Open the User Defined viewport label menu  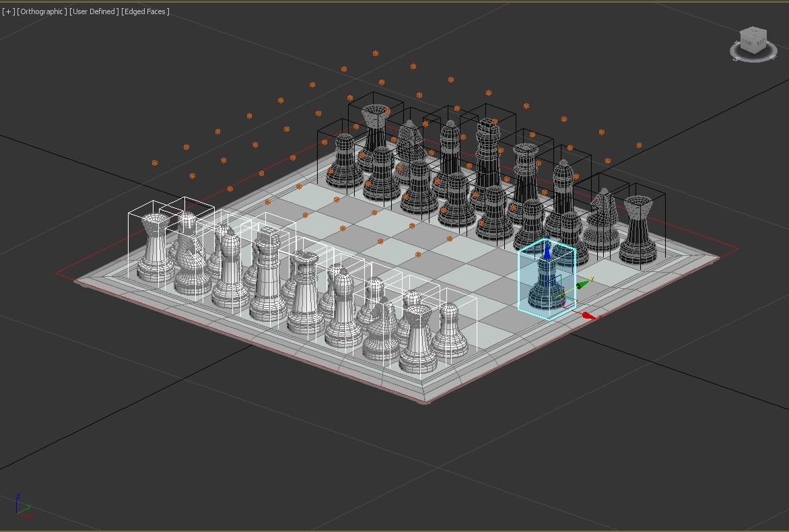tap(94, 11)
